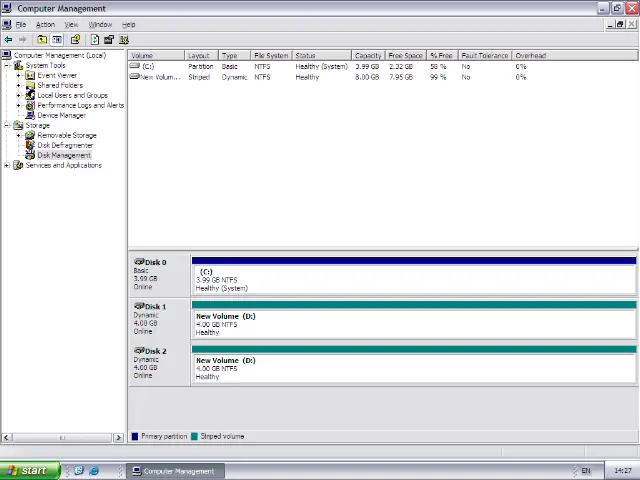Image resolution: width=640 pixels, height=480 pixels.
Task: Open the Help menu
Action: coord(129,24)
